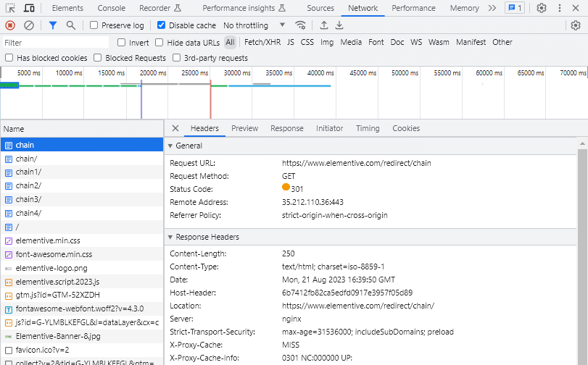Viewport: 588px width, 365px height.
Task: Open the Performance tab
Action: 413,8
